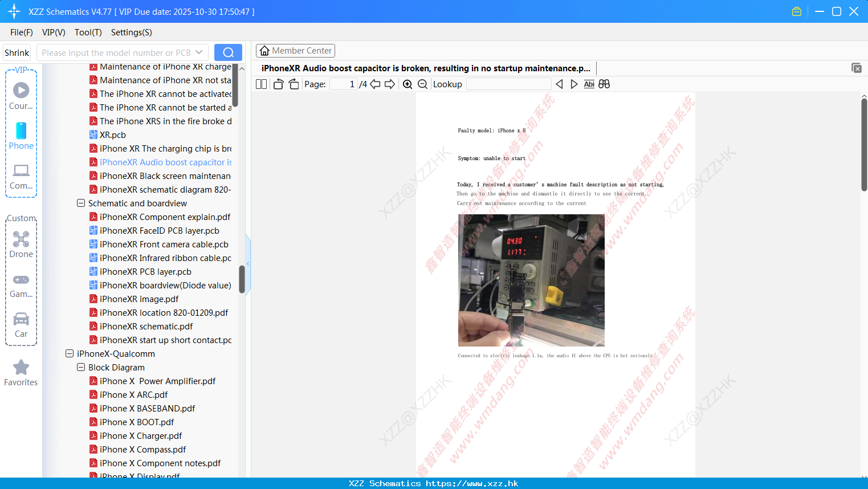Image resolution: width=868 pixels, height=489 pixels.
Task: Click the XZZ Schematics logo icon
Action: tap(14, 11)
